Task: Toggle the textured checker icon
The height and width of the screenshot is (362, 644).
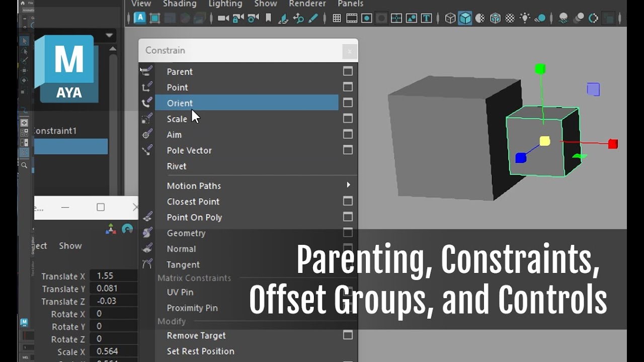Action: 510,19
